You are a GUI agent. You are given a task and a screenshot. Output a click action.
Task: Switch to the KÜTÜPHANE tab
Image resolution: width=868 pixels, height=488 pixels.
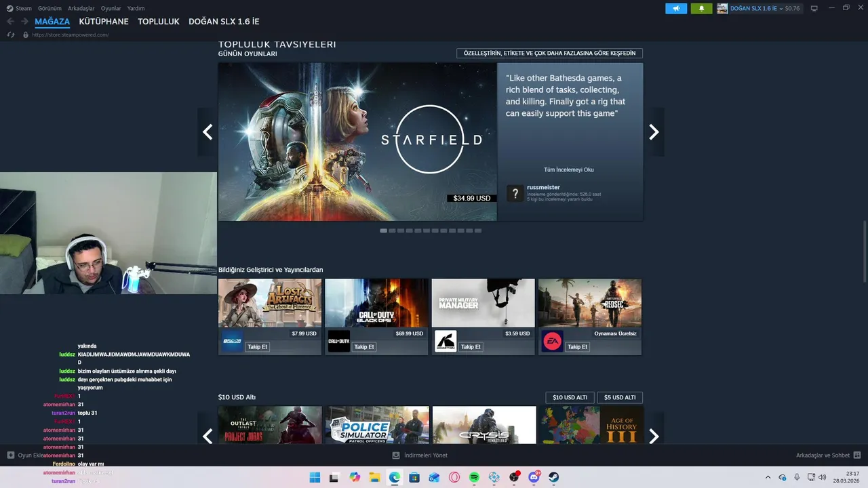point(104,22)
